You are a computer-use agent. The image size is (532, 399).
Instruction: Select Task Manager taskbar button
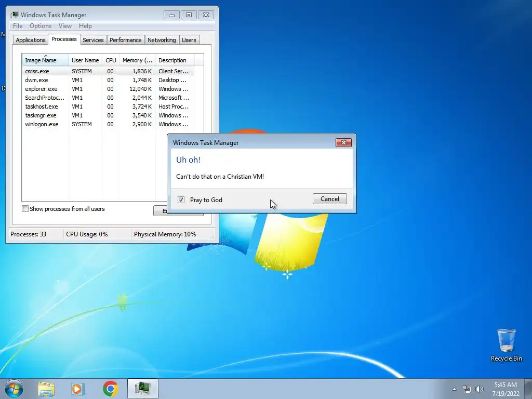(143, 389)
